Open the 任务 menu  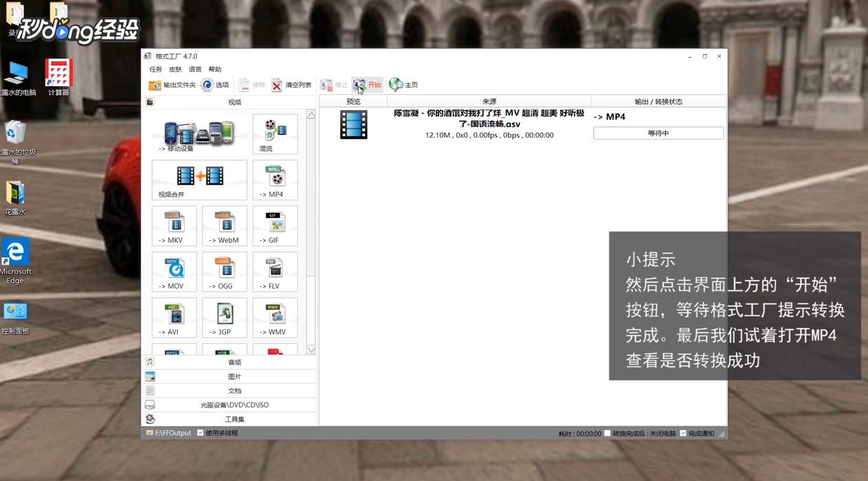[x=156, y=70]
